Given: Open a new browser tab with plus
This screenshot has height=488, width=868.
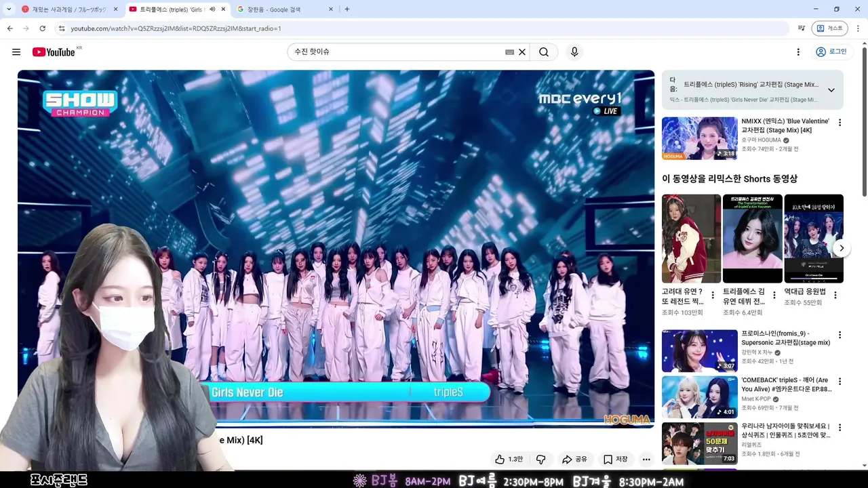Looking at the screenshot, I should (347, 9).
